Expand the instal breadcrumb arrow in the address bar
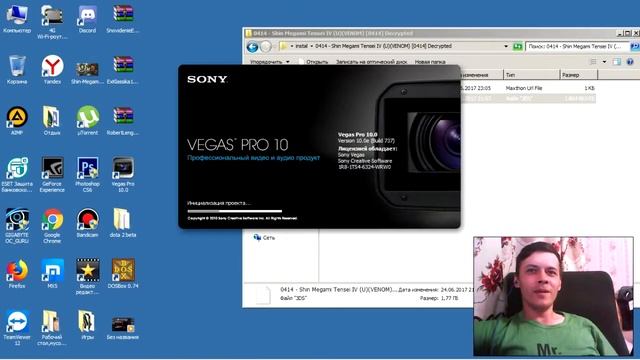 (311, 46)
